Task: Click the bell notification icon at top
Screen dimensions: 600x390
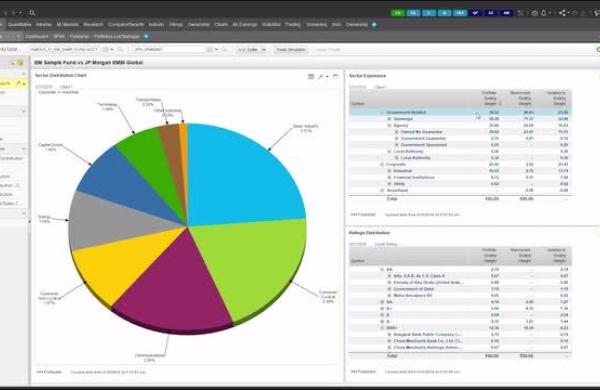Action: coord(544,13)
